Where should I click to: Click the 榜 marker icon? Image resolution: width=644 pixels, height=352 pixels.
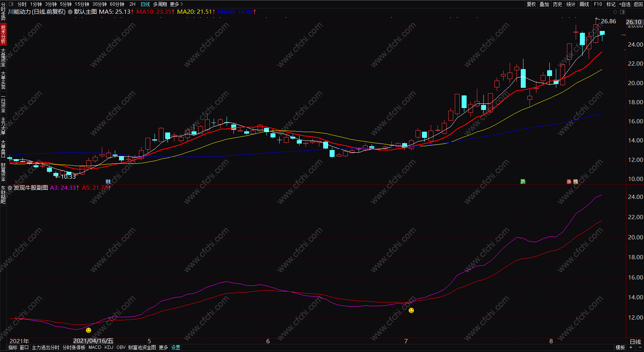(x=576, y=182)
